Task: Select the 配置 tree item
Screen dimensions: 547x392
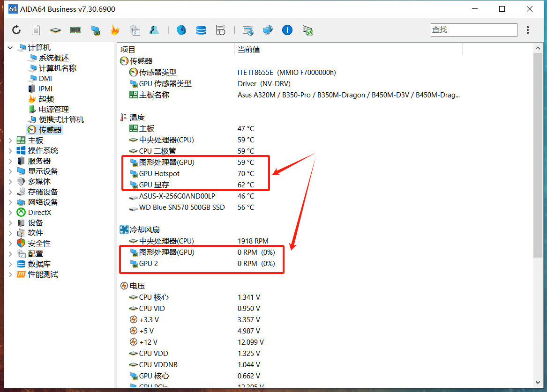Action: click(35, 254)
